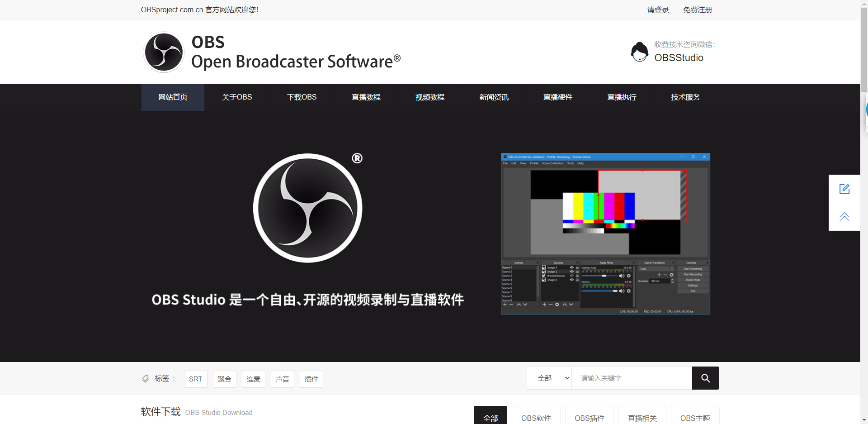Viewport: 868px width, 424px height.
Task: Open the 下载OBS menu item
Action: [x=302, y=97]
